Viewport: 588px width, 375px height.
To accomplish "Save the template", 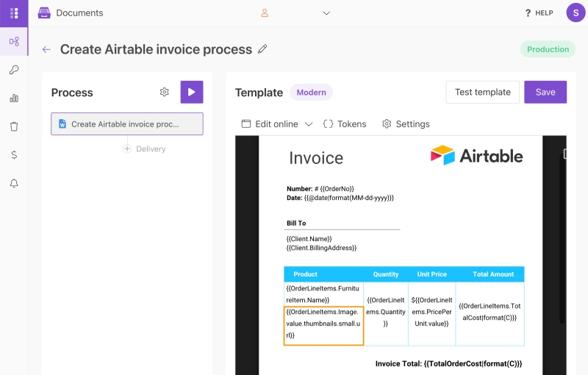I will pos(545,92).
